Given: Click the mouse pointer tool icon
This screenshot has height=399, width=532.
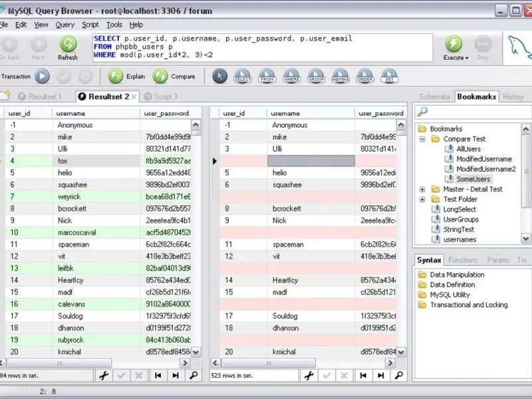Looking at the screenshot, I should point(219,76).
